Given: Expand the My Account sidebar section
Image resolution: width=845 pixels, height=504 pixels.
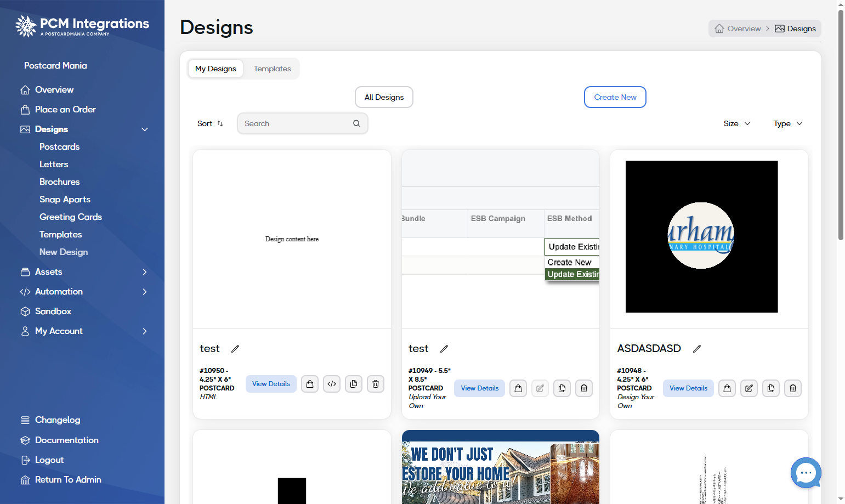Looking at the screenshot, I should 145,331.
